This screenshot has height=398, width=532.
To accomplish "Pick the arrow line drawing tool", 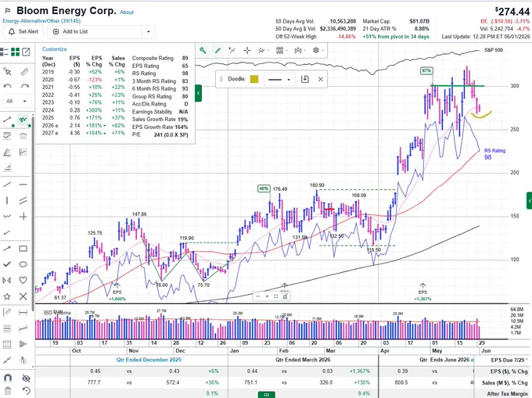I will [x=7, y=249].
